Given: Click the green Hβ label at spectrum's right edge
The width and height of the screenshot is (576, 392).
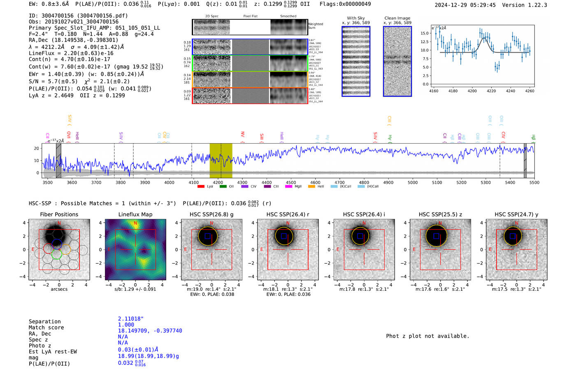Looking at the screenshot, I should point(533,138).
